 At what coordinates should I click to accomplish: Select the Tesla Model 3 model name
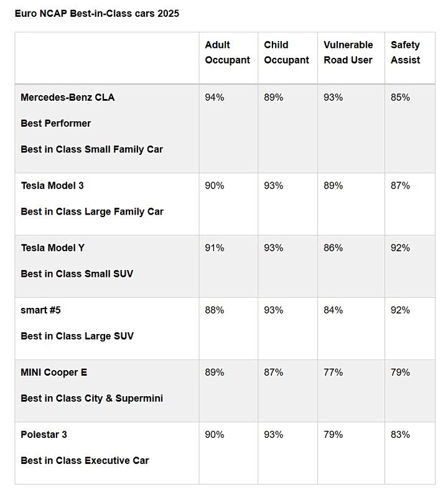(x=52, y=185)
